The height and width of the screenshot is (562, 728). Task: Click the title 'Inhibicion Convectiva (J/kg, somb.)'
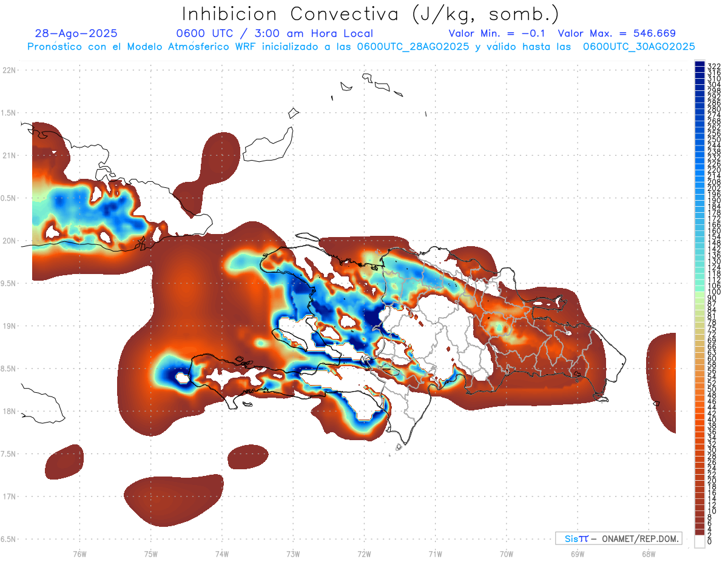pyautogui.click(x=369, y=14)
